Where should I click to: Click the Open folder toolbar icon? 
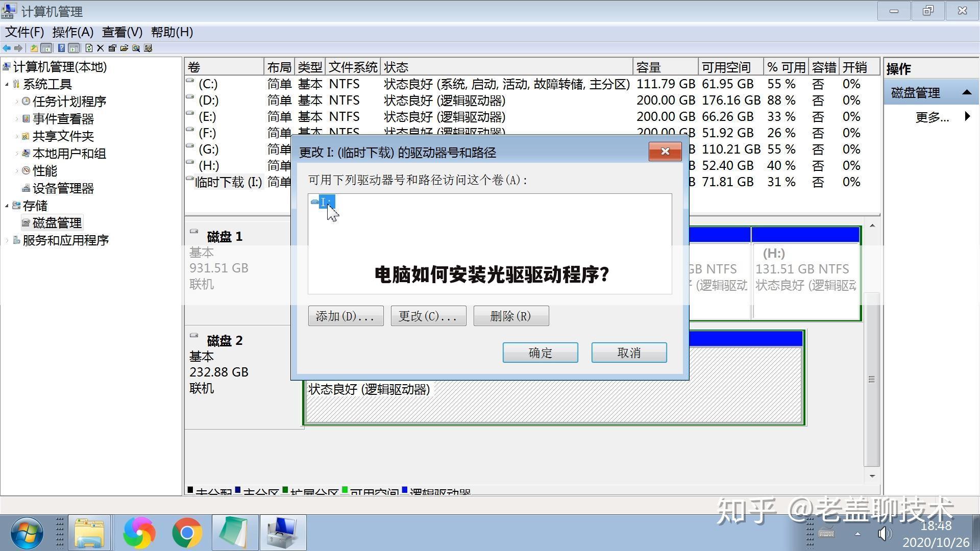tap(124, 48)
